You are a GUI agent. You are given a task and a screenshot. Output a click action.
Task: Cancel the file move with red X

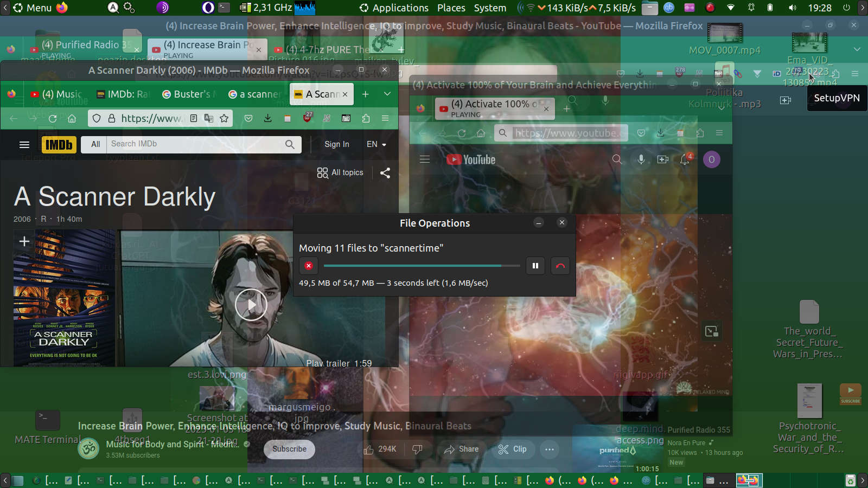(x=308, y=266)
